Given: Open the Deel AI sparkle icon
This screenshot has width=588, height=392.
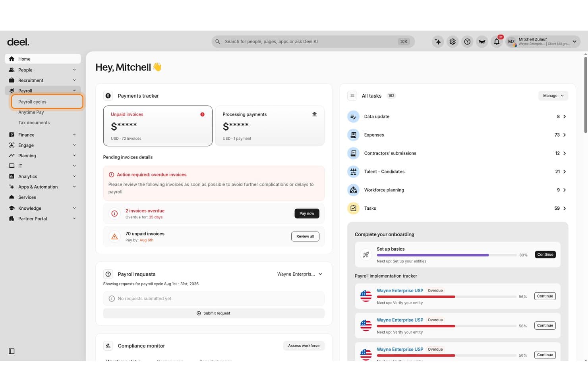Looking at the screenshot, I should pyautogui.click(x=438, y=42).
